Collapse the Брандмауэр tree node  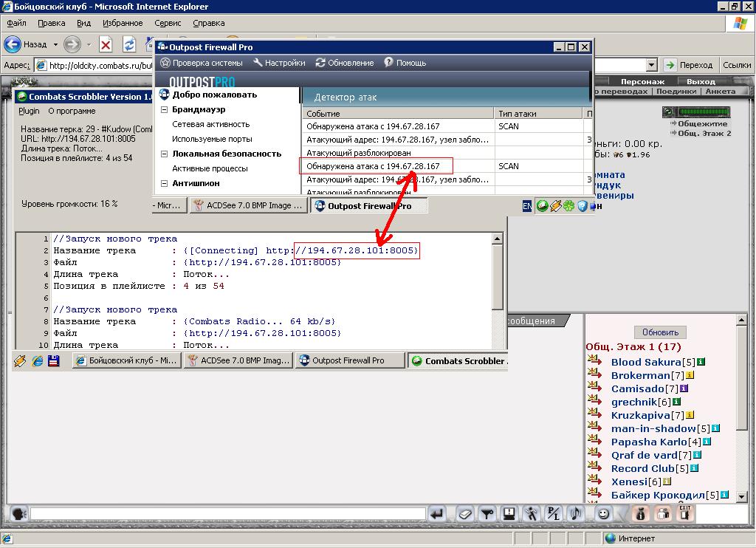pos(164,109)
